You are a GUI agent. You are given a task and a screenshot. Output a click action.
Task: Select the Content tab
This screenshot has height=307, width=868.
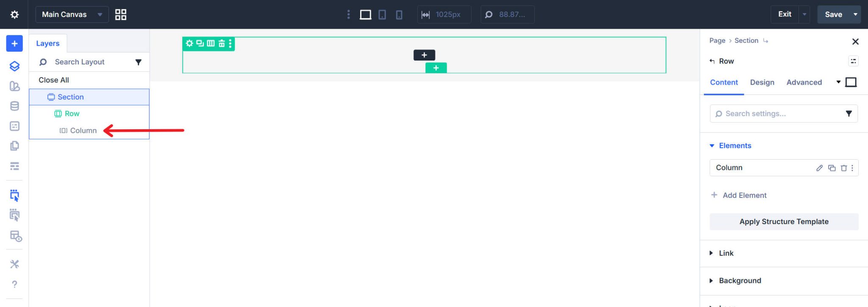[724, 83]
